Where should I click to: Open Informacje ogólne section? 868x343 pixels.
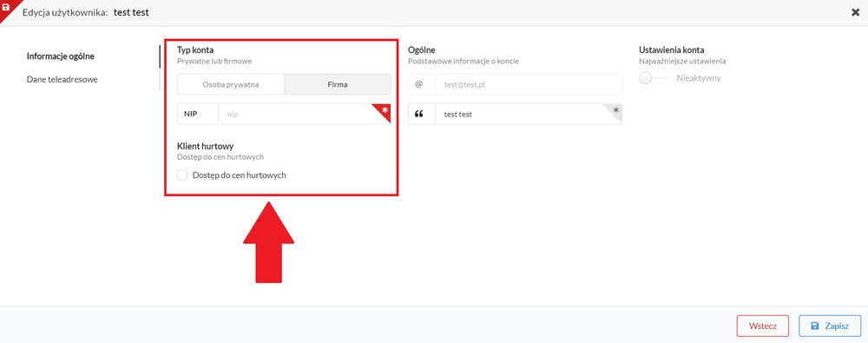click(x=61, y=56)
